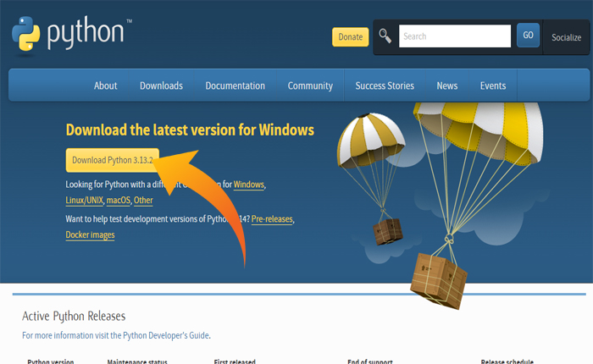Image resolution: width=593 pixels, height=364 pixels.
Task: Click the Python logo
Action: [68, 33]
